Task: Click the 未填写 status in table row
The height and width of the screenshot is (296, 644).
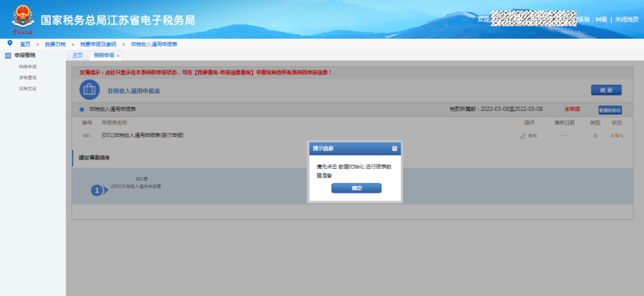Action: pos(617,135)
